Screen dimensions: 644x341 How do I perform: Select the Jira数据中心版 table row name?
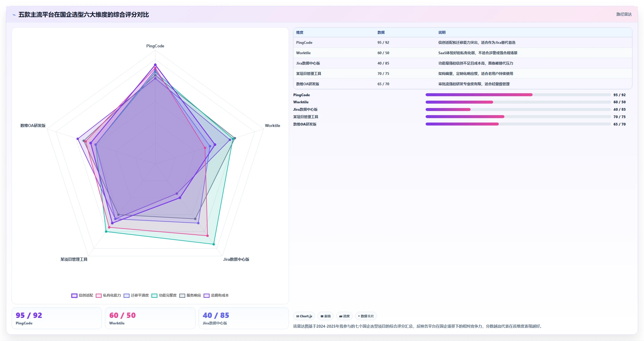tap(308, 63)
